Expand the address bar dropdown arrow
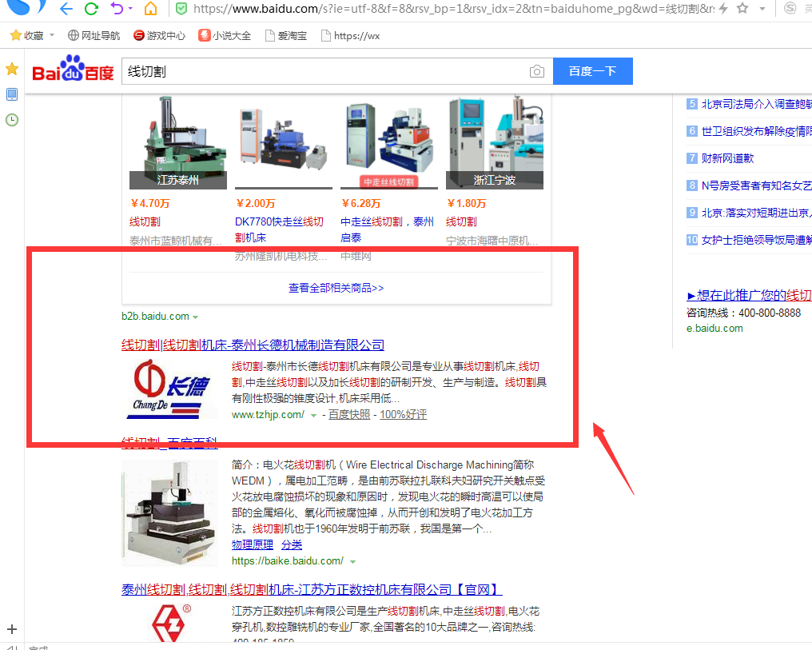 click(762, 9)
